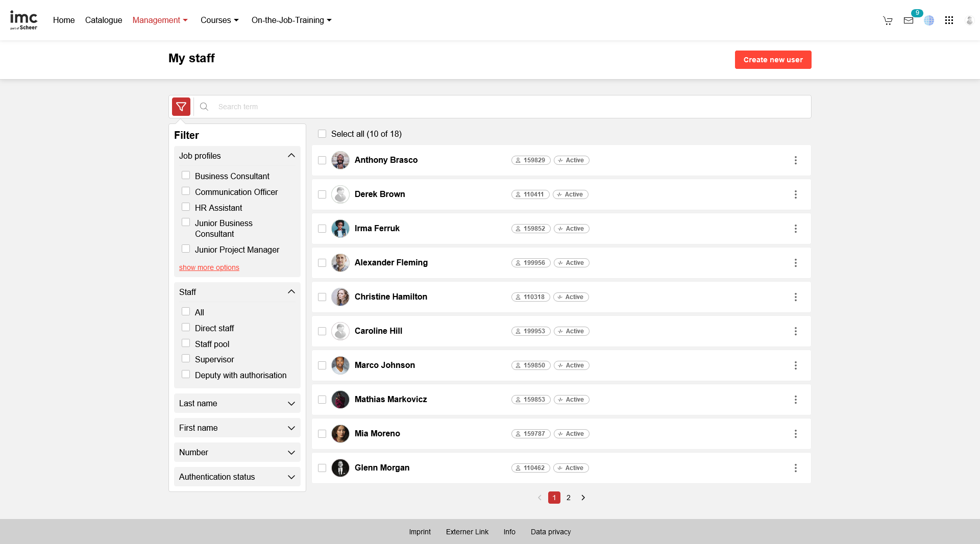This screenshot has width=980, height=544.
Task: Enable the Direct staff filter checkbox
Action: click(186, 328)
